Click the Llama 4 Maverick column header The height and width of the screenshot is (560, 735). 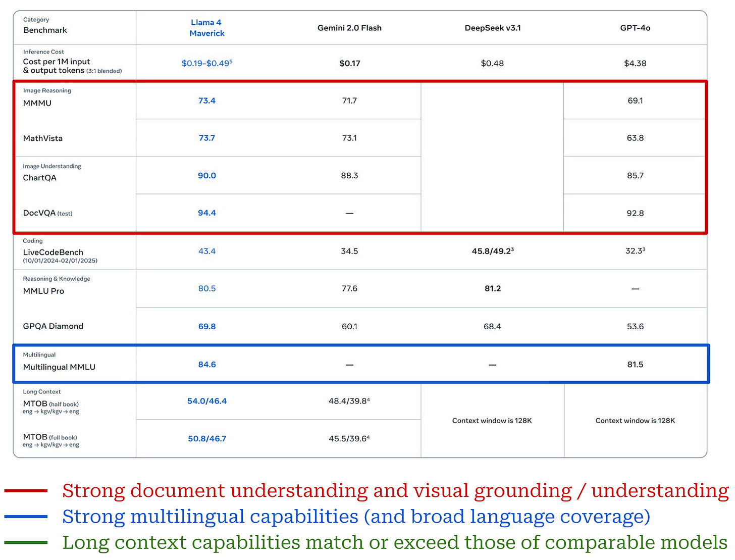coord(207,28)
